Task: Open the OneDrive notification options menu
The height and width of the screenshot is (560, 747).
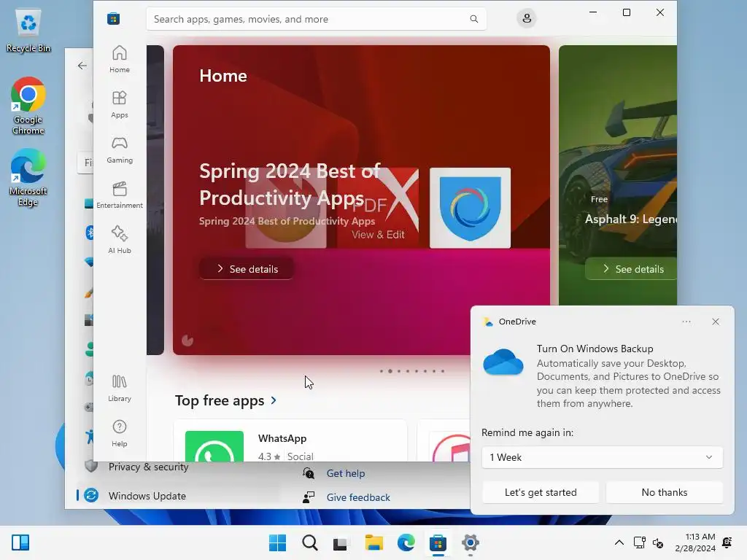Action: click(686, 322)
